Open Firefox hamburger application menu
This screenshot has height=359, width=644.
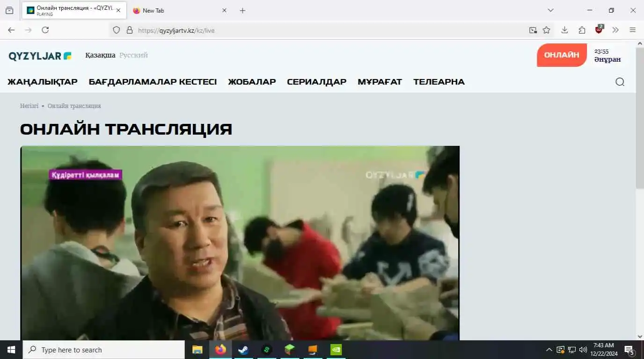pyautogui.click(x=633, y=30)
